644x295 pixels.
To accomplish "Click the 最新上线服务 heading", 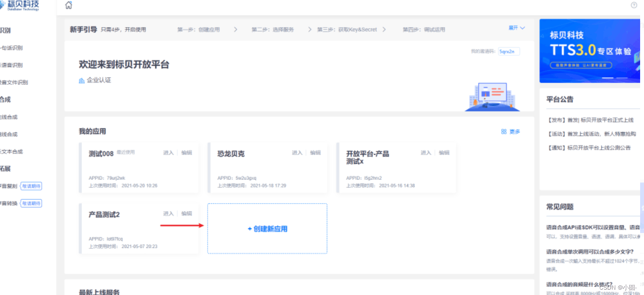I will coord(99,292).
